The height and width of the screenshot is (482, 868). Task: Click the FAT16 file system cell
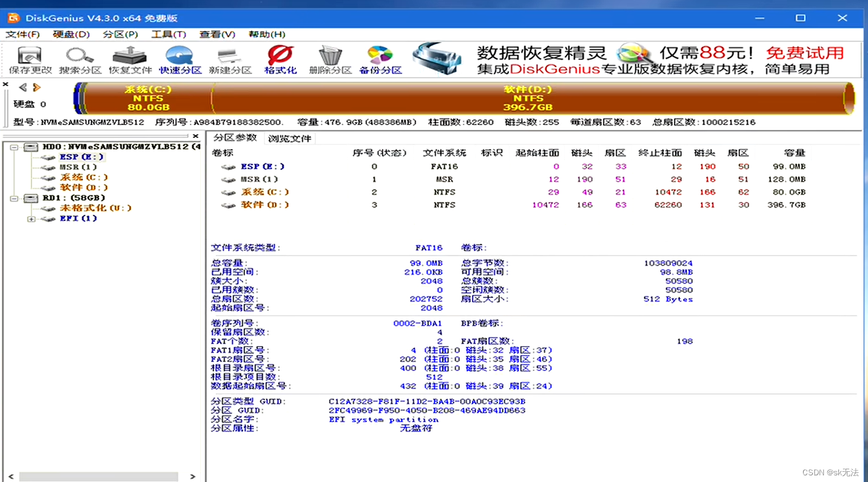click(x=445, y=166)
